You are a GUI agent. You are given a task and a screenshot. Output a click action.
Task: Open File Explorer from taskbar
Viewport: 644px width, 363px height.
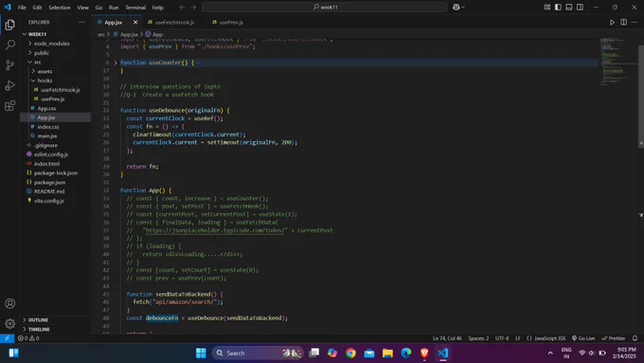click(387, 353)
